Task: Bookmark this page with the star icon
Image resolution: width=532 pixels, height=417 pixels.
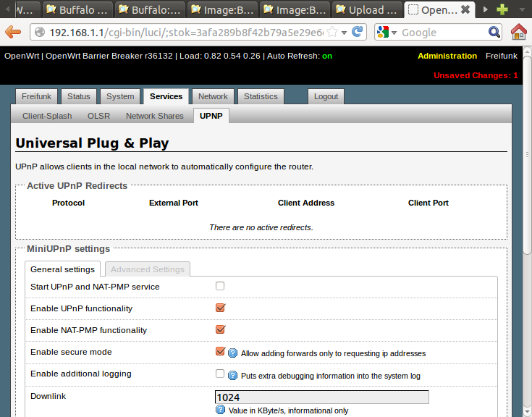Action: (x=332, y=32)
